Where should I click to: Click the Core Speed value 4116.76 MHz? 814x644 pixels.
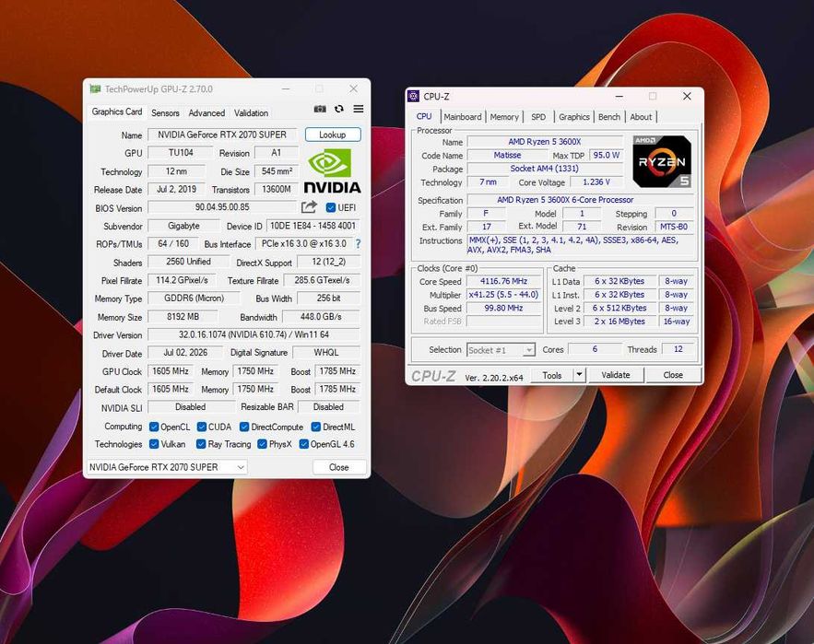pos(503,281)
